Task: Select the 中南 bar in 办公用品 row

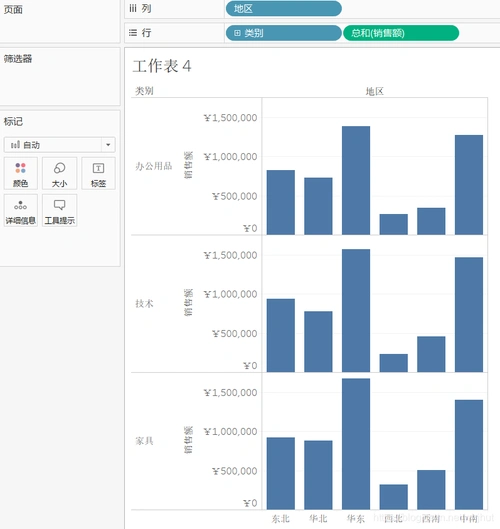Action: [x=469, y=185]
